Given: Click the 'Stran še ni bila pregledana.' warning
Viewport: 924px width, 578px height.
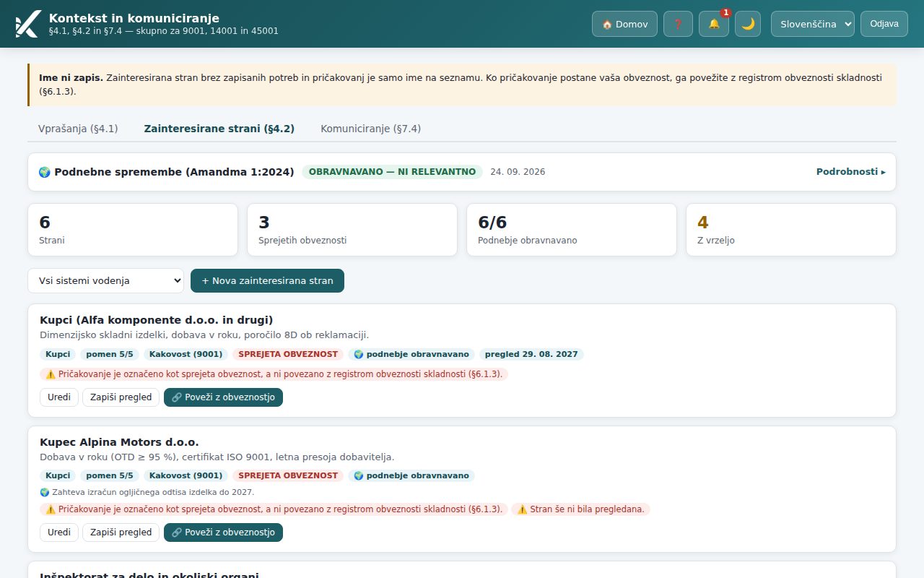Looking at the screenshot, I should click(x=581, y=509).
